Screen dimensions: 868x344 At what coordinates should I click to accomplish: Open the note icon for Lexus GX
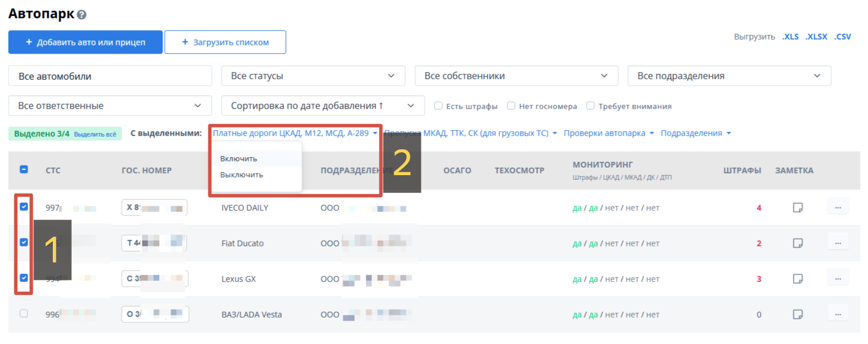click(797, 279)
